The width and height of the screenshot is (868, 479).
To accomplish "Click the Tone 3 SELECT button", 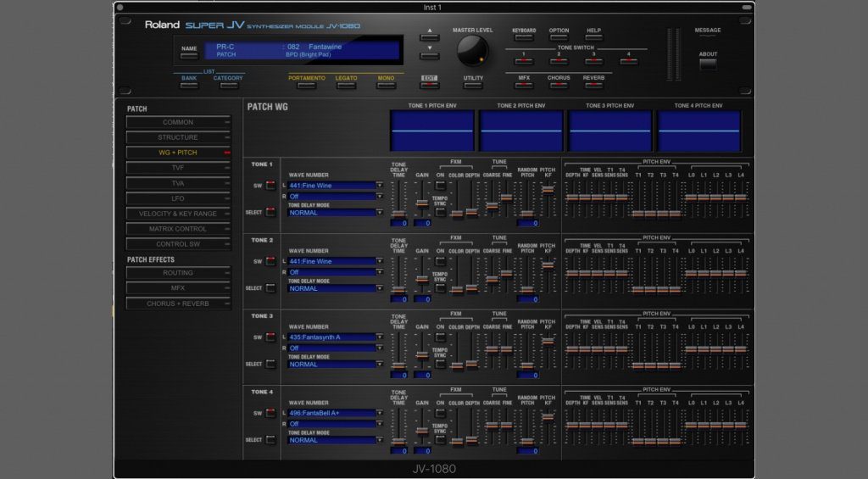I will point(270,364).
